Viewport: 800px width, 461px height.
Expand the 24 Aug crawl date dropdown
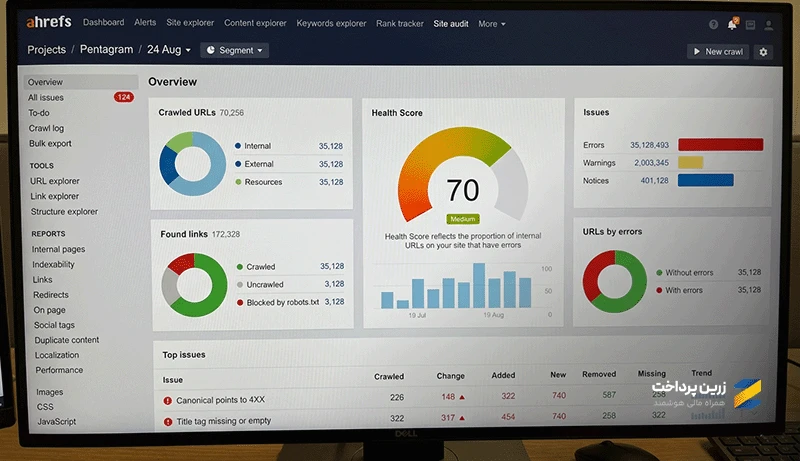[169, 50]
